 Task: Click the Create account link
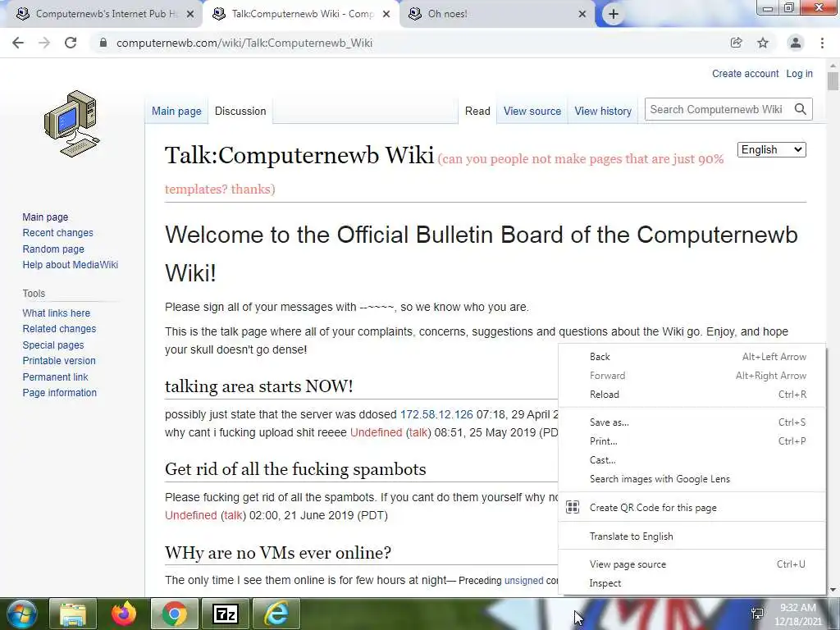coord(745,73)
